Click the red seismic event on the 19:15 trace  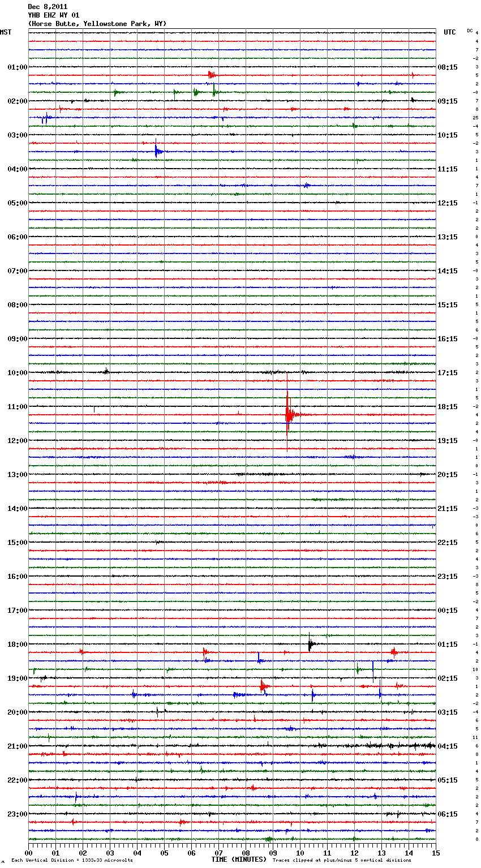[264, 686]
